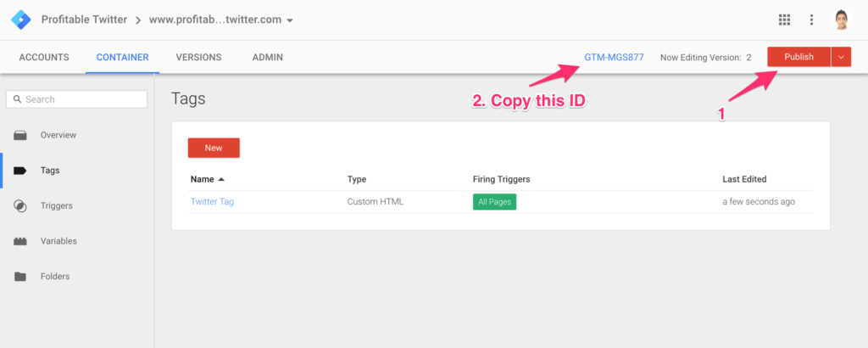Screen dimensions: 868x348
Task: Open Triggers in the sidebar
Action: (x=57, y=206)
